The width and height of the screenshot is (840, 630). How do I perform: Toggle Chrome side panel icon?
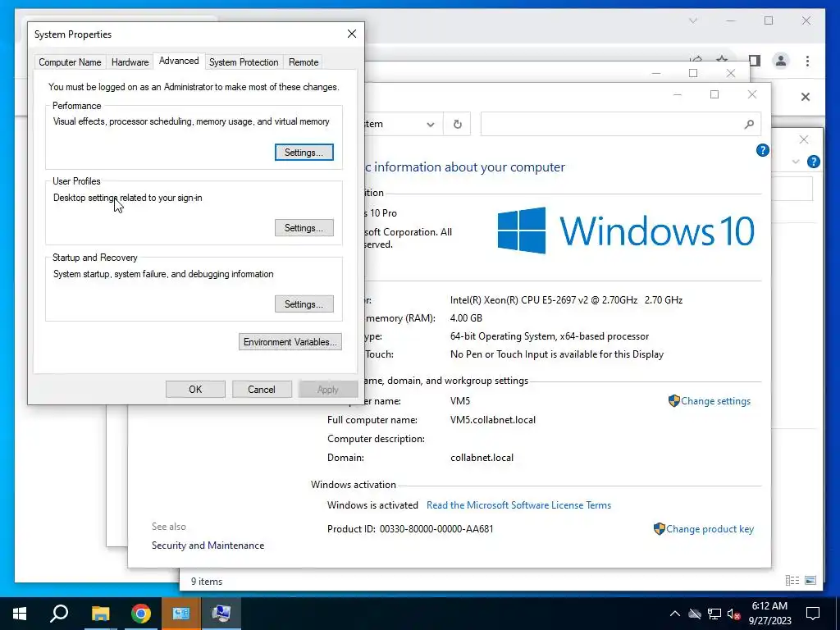click(755, 61)
